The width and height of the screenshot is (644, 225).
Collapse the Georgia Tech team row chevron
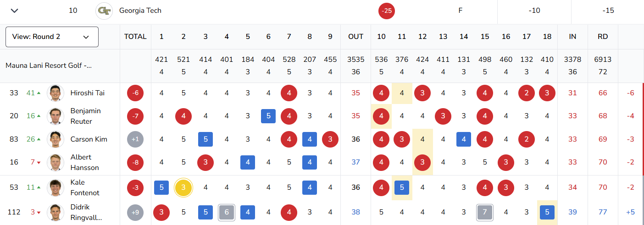14,11
